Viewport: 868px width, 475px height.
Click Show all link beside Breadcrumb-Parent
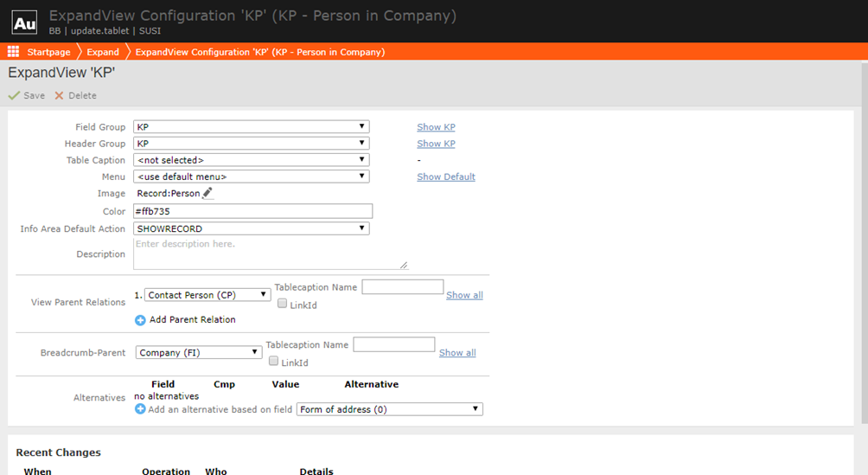point(456,353)
